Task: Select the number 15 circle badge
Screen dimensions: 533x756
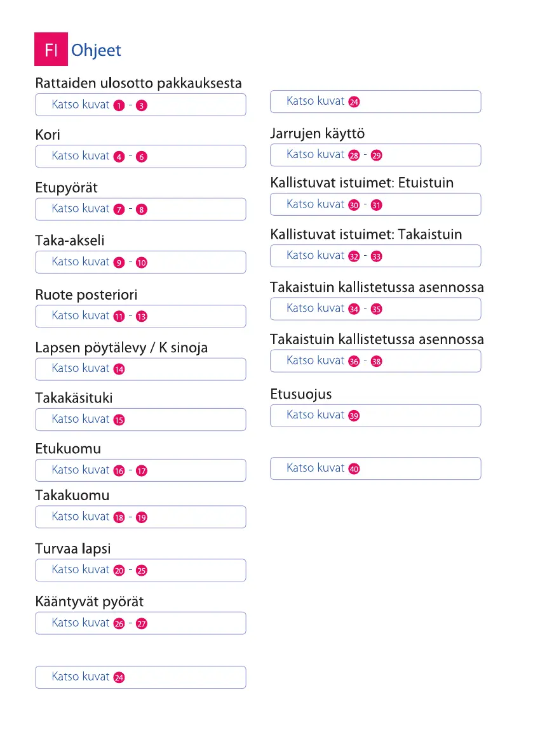Action: click(x=119, y=420)
